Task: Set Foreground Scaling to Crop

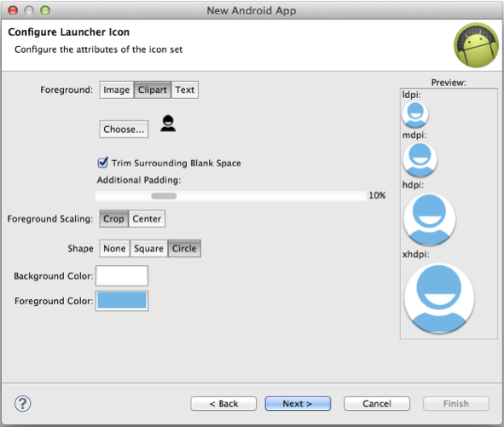Action: (113, 219)
